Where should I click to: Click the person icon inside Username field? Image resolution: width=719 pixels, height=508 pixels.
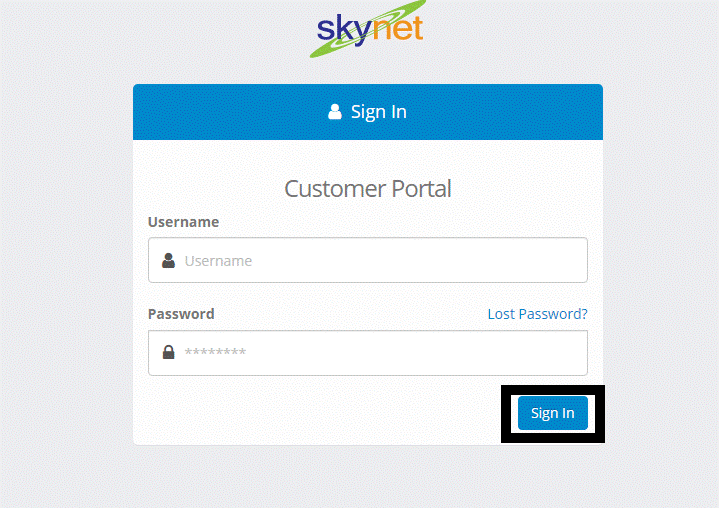(x=168, y=260)
